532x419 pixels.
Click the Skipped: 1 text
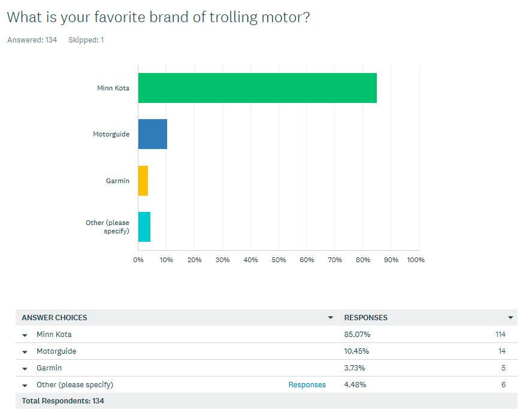pyautogui.click(x=86, y=40)
